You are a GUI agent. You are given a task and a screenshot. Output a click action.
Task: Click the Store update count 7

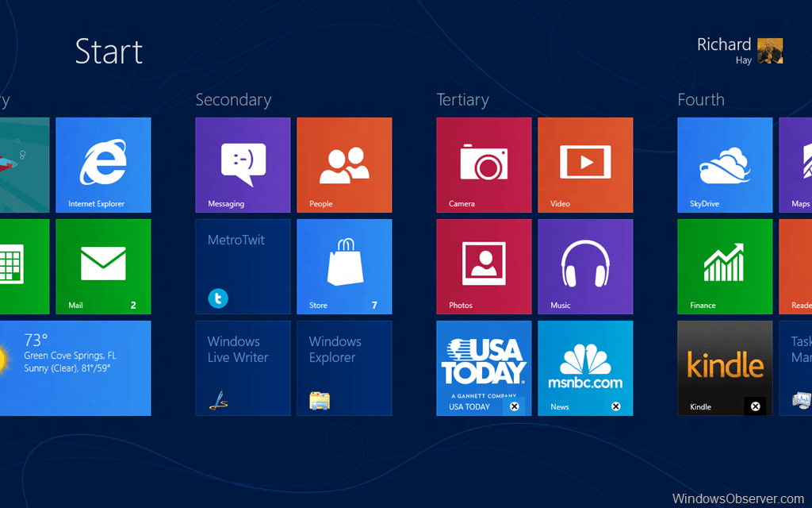pyautogui.click(x=374, y=306)
